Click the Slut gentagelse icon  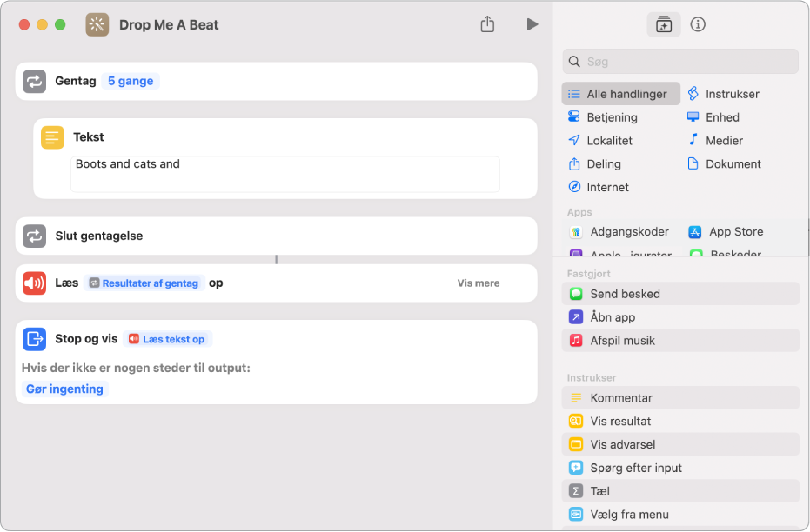click(x=35, y=236)
